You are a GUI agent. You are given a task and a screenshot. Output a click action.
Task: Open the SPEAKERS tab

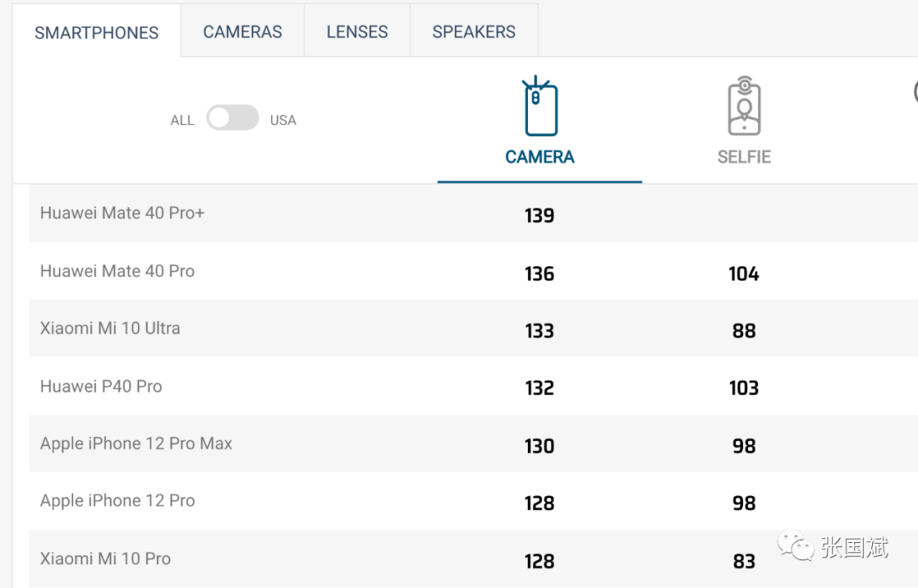point(473,31)
